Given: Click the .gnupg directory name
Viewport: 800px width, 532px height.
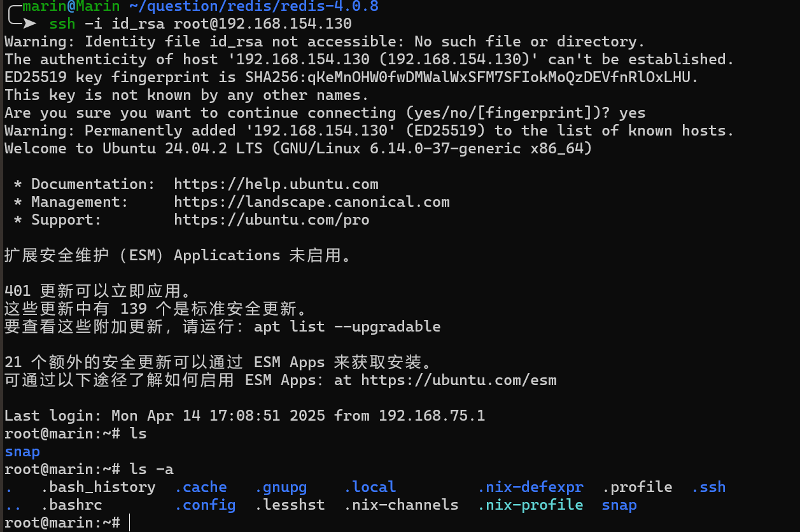Looking at the screenshot, I should pyautogui.click(x=281, y=487).
